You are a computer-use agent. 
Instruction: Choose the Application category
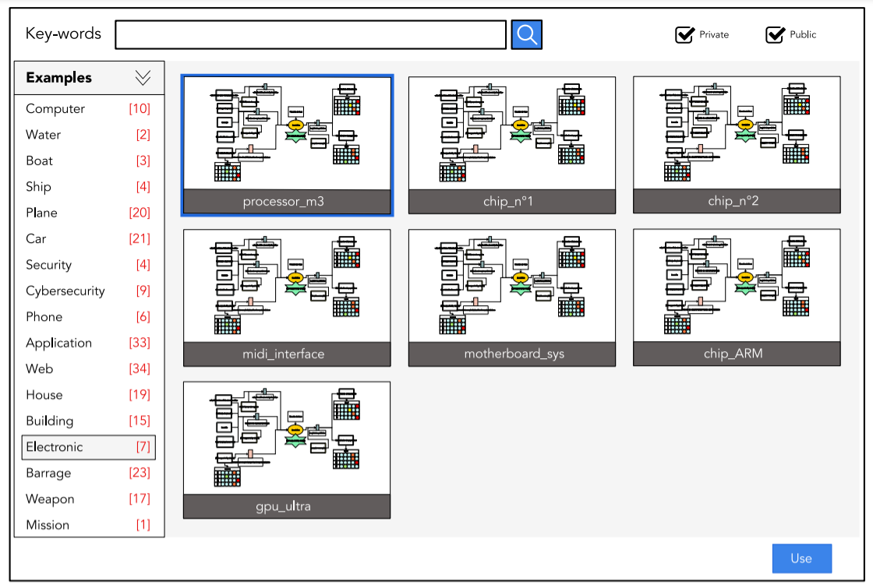(89, 343)
